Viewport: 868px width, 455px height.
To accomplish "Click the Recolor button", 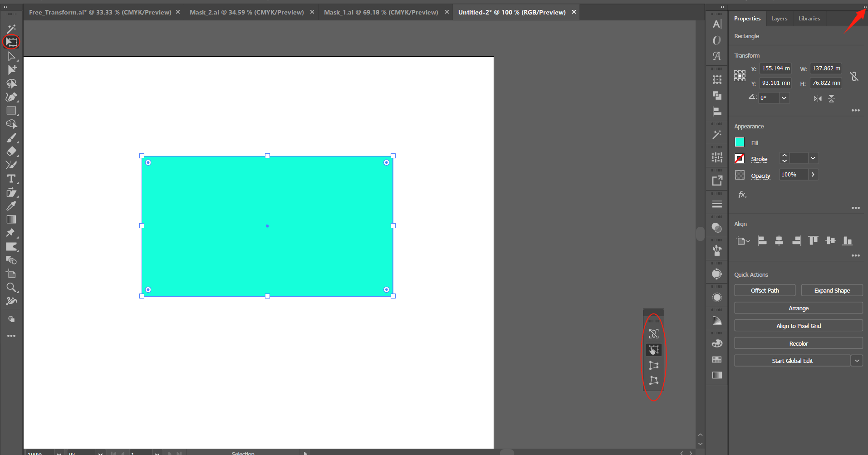I will tap(798, 343).
